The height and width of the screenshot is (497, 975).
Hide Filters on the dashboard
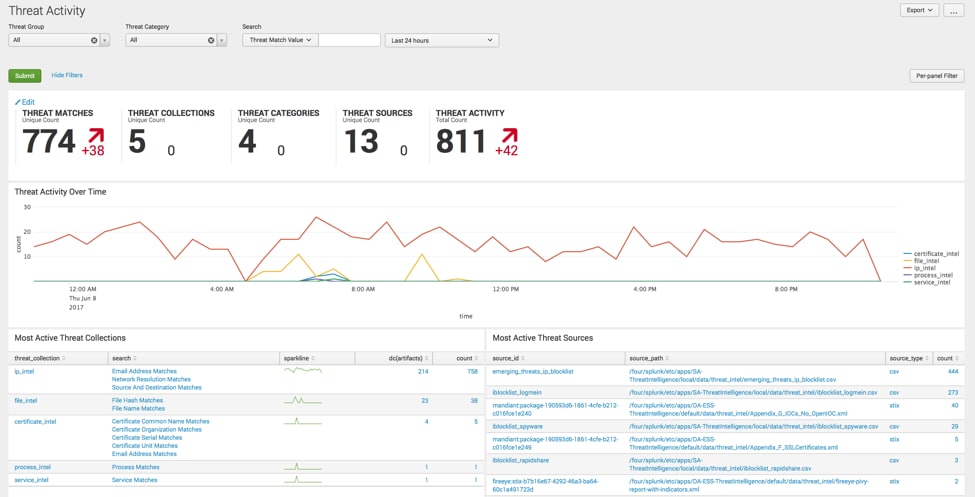[67, 75]
